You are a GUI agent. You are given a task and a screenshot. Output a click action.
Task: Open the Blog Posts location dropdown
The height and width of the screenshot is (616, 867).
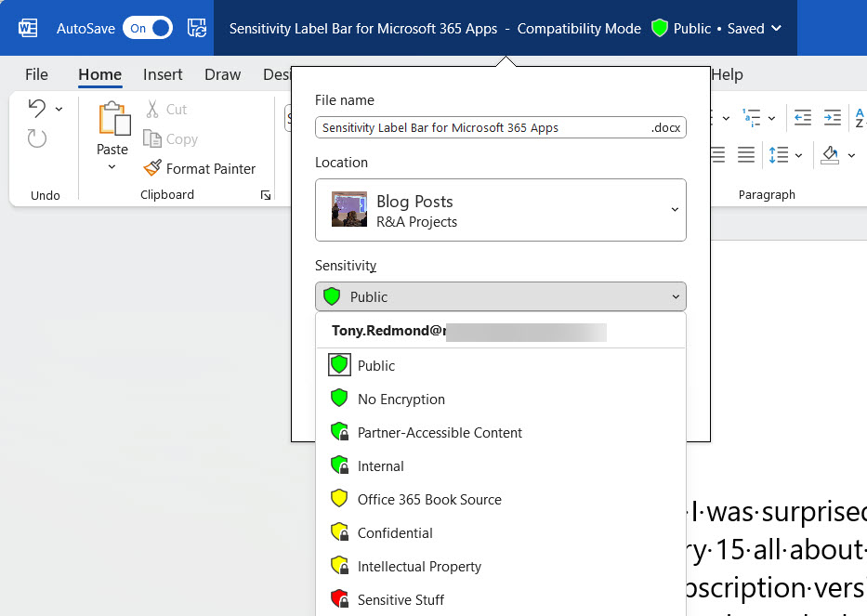500,210
